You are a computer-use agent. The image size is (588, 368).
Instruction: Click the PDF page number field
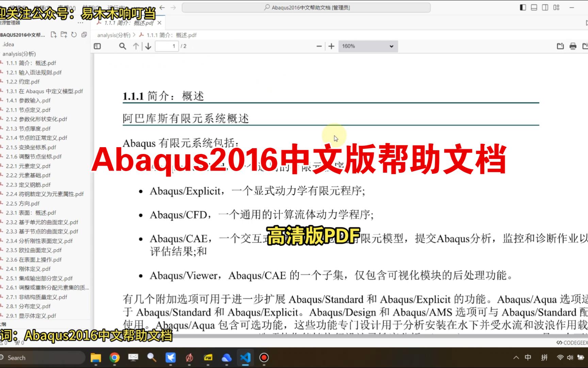167,46
